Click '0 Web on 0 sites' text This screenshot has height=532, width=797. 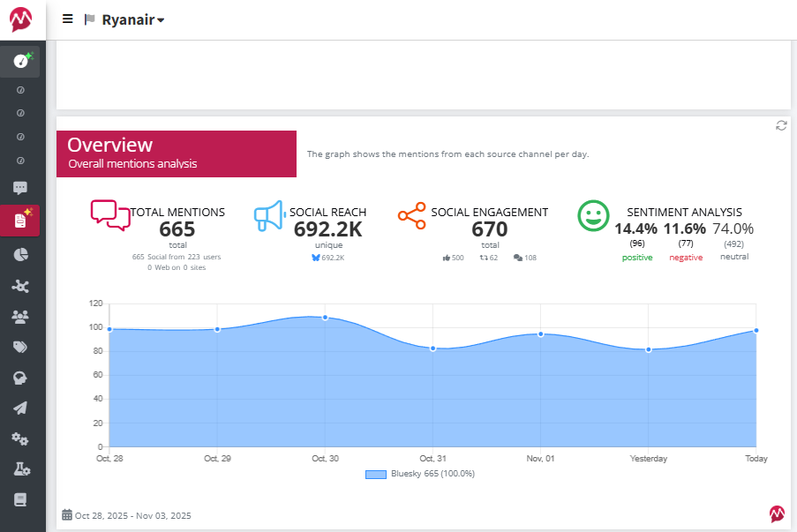point(177,268)
